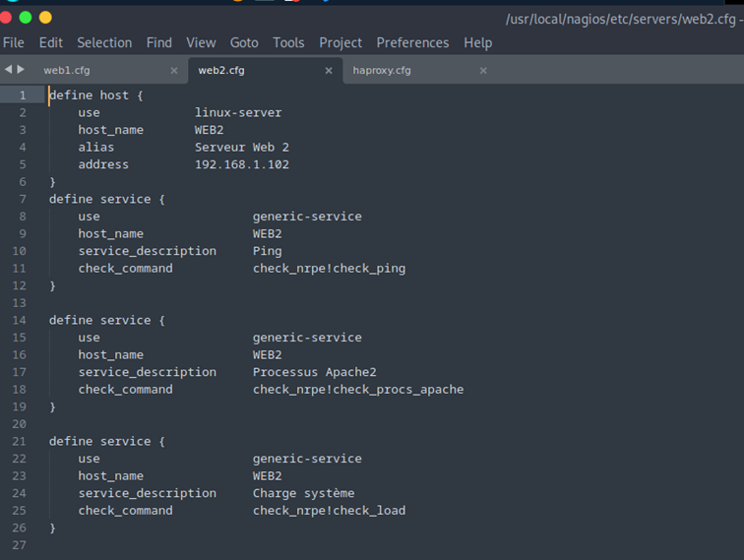Click the green window control button
Viewport: 744px width, 560px height.
point(26,18)
